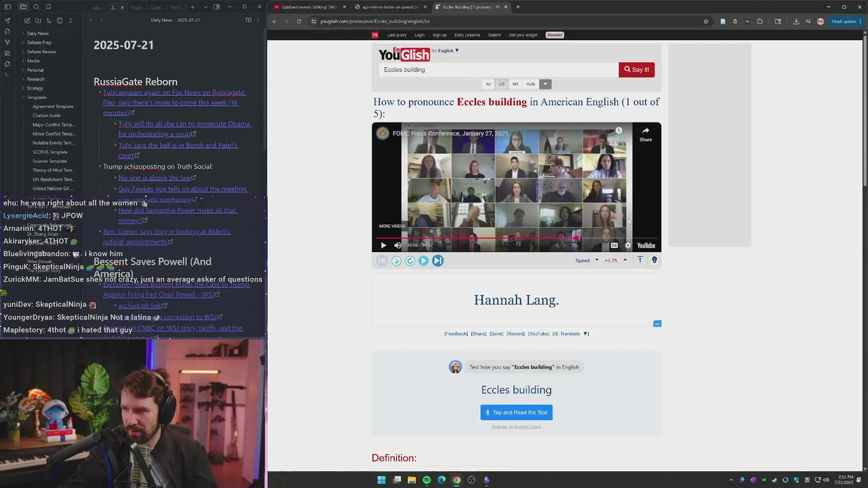The width and height of the screenshot is (868, 488).
Task: Go to previous YouGlish clip
Action: (x=382, y=260)
